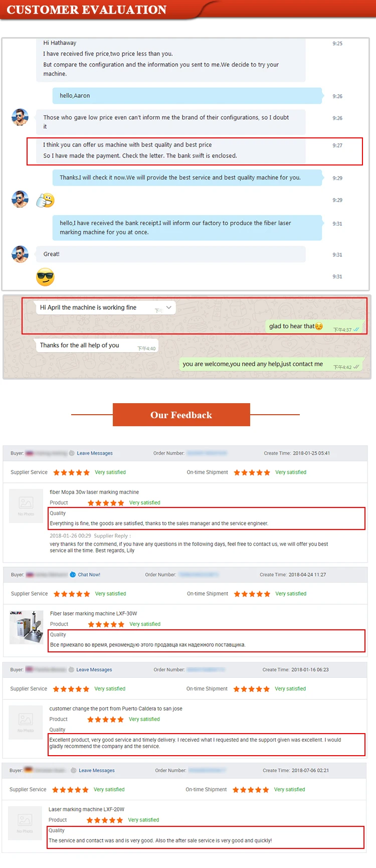Click the double checkmark beside the 4:42 message
The width and height of the screenshot is (376, 868).
pyautogui.click(x=356, y=367)
